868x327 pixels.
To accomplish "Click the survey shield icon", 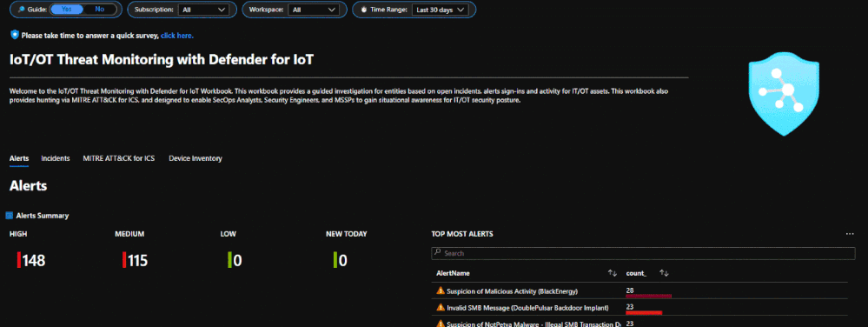I will tap(15, 35).
